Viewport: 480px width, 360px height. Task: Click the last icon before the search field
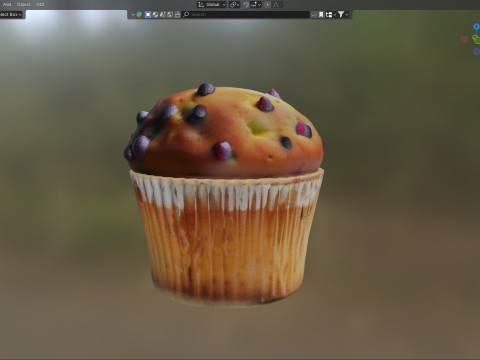point(177,15)
